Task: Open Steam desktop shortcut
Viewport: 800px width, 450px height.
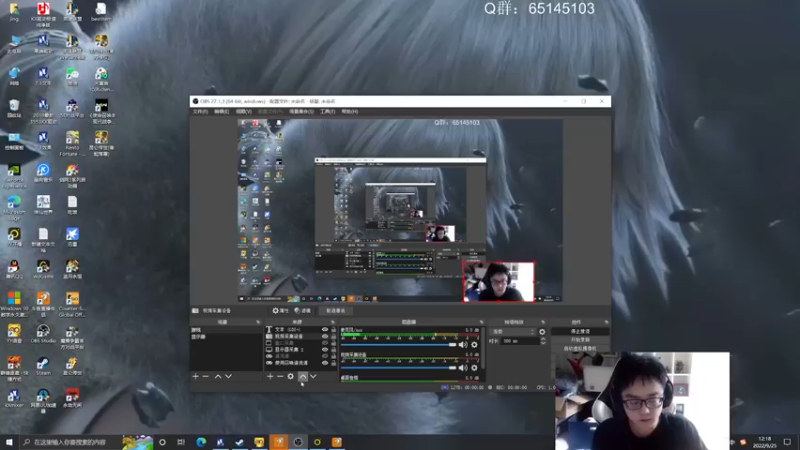Action: coord(43,366)
